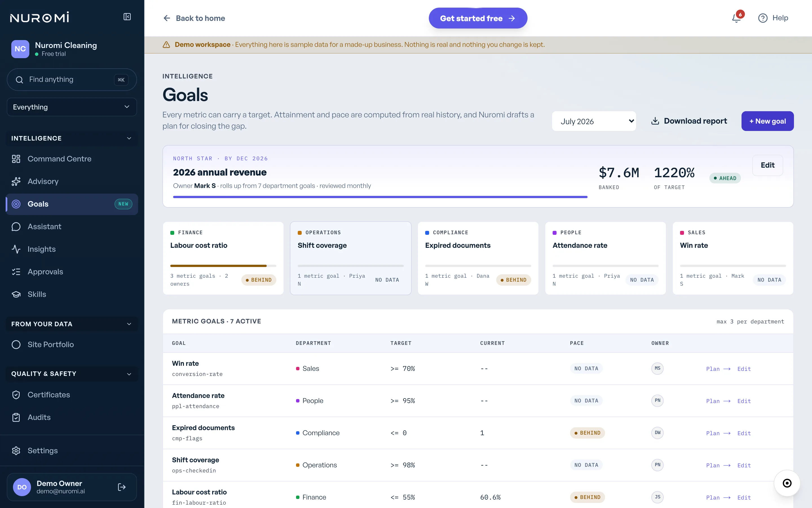812x508 pixels.
Task: Click the DO user avatar
Action: point(22,487)
